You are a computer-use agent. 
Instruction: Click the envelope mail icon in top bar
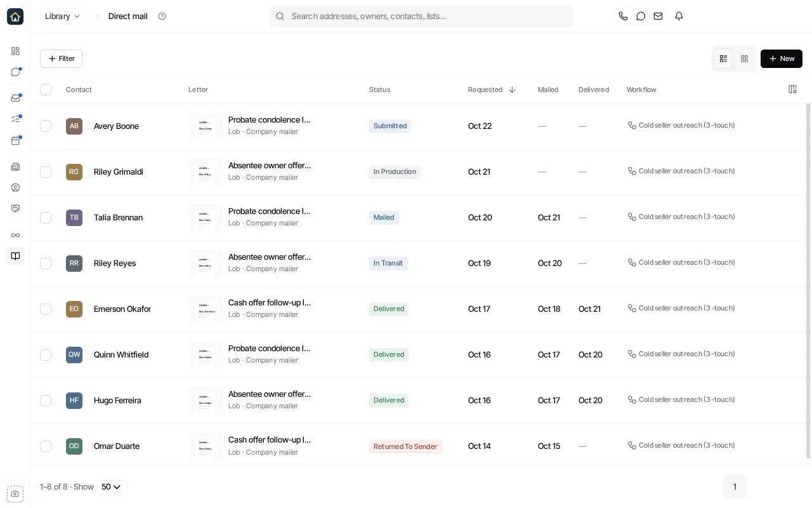click(658, 17)
